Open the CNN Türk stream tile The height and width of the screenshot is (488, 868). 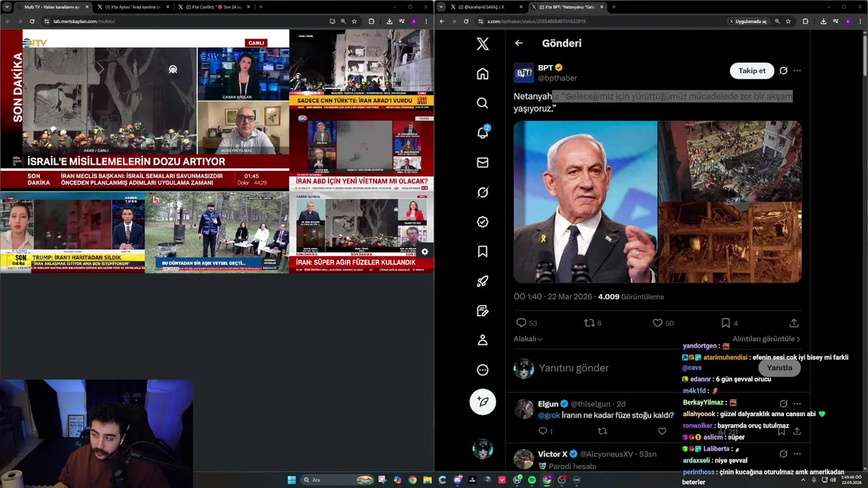click(x=361, y=69)
